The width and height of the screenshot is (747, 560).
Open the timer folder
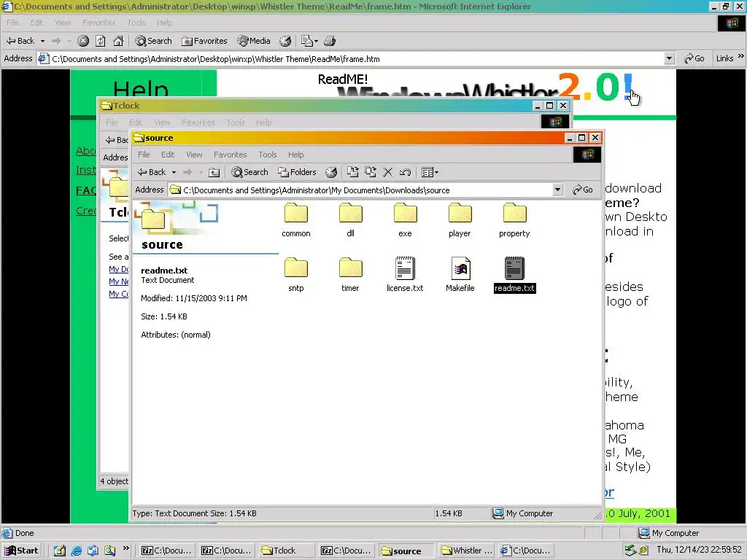pyautogui.click(x=351, y=274)
